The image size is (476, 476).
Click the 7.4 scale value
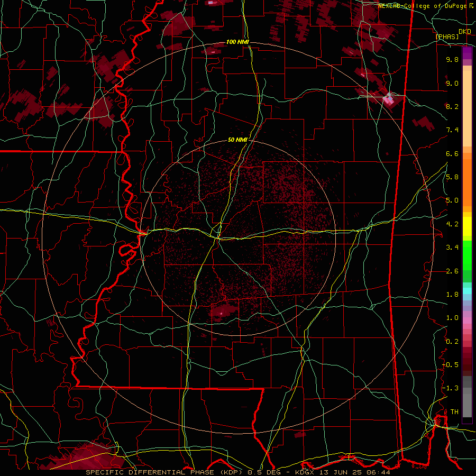click(x=452, y=130)
